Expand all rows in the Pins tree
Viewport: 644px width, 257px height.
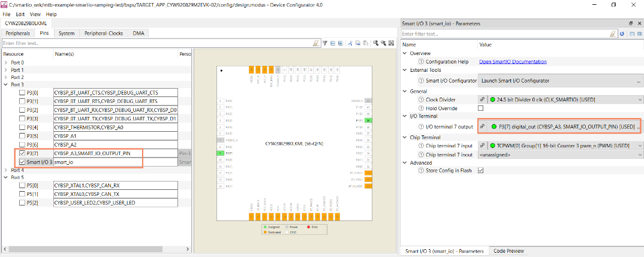click(341, 43)
